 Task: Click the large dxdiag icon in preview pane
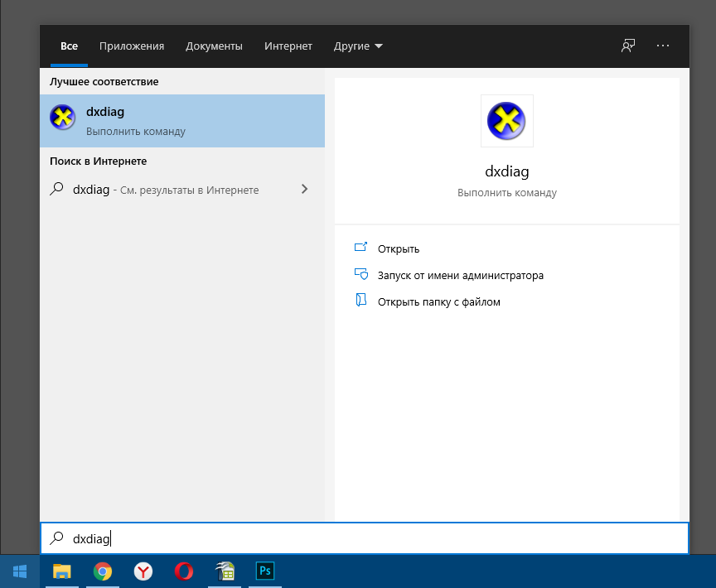(506, 121)
